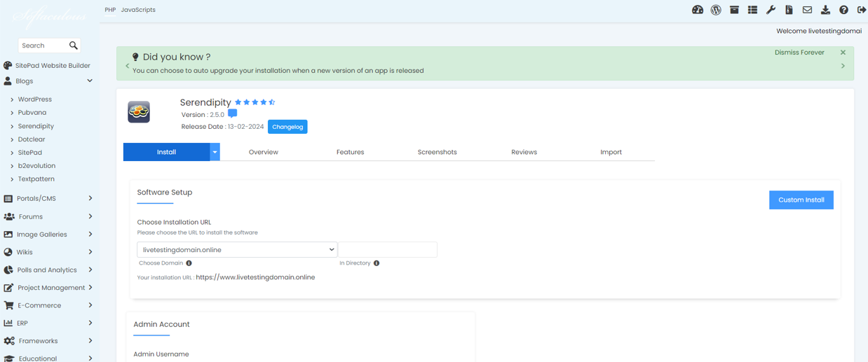Open the email settings envelope icon
Image resolution: width=868 pixels, height=362 pixels.
coord(807,10)
